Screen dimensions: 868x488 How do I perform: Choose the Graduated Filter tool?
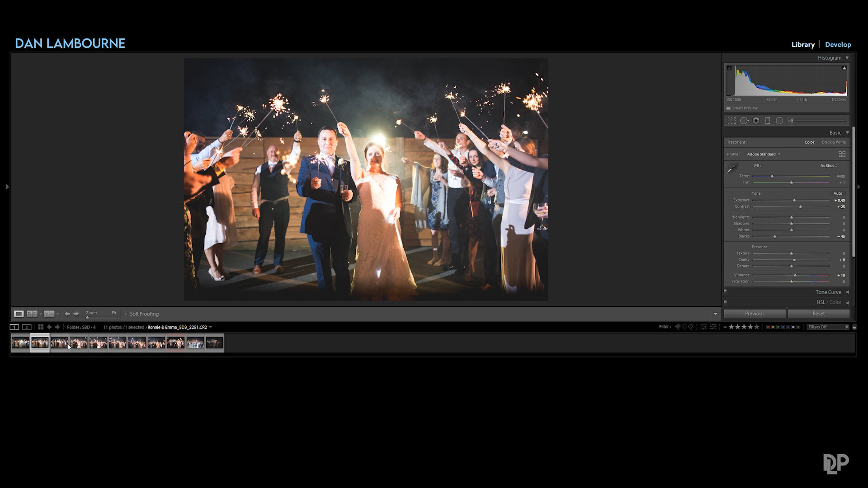(x=768, y=121)
